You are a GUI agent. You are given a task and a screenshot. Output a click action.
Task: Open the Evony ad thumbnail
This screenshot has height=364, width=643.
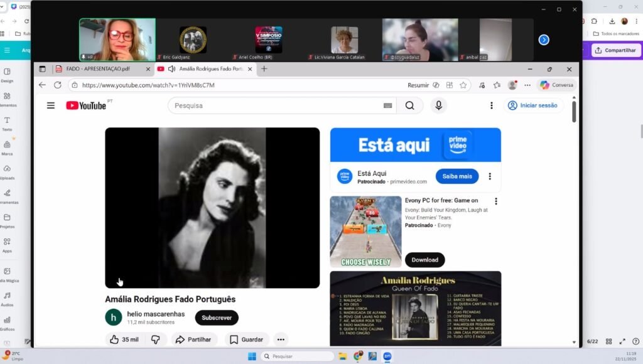[366, 232]
